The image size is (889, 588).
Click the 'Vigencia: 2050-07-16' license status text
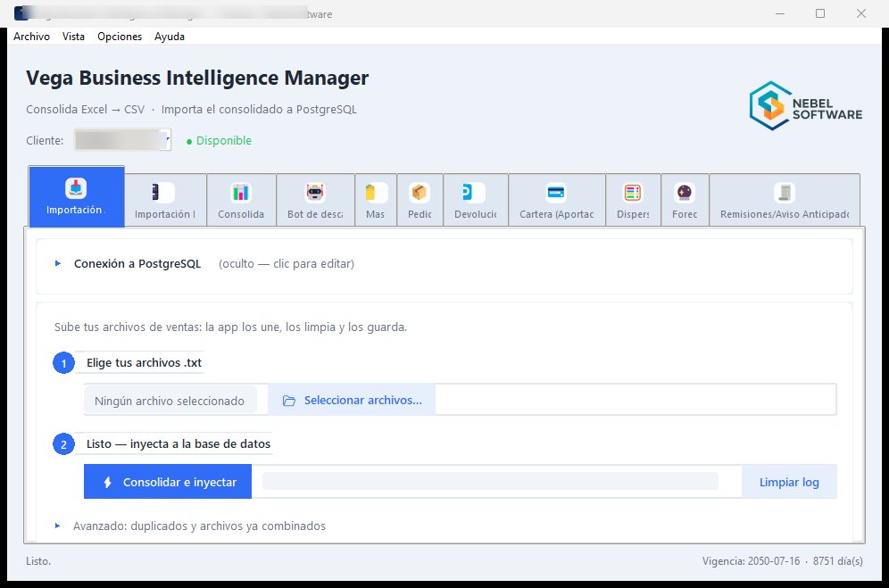click(752, 560)
